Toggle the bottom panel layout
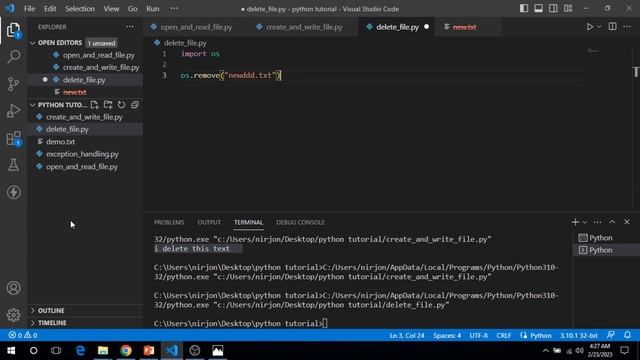This screenshot has width=640, height=360. tap(538, 9)
